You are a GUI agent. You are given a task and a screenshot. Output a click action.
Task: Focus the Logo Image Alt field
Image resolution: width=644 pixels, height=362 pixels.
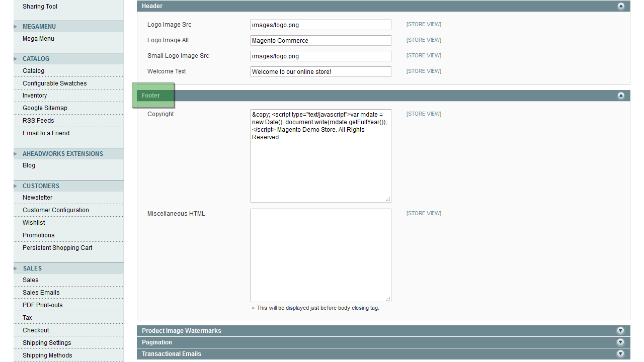point(321,40)
